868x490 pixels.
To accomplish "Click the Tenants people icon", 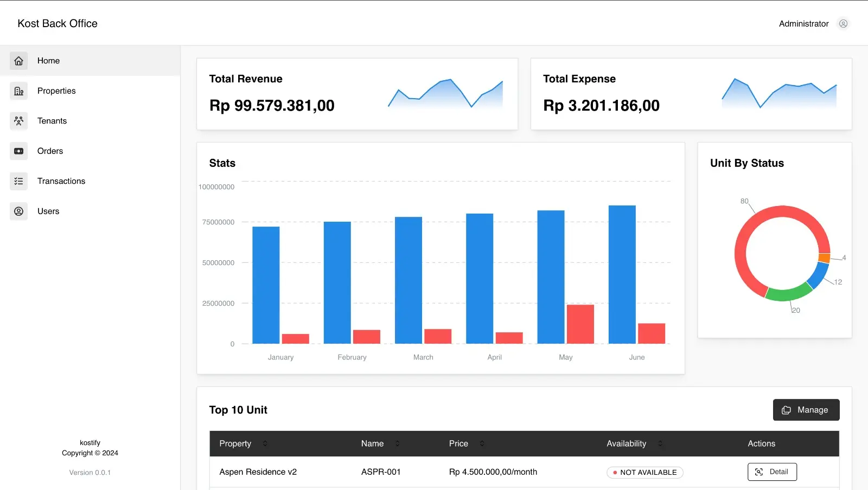I will click(18, 121).
